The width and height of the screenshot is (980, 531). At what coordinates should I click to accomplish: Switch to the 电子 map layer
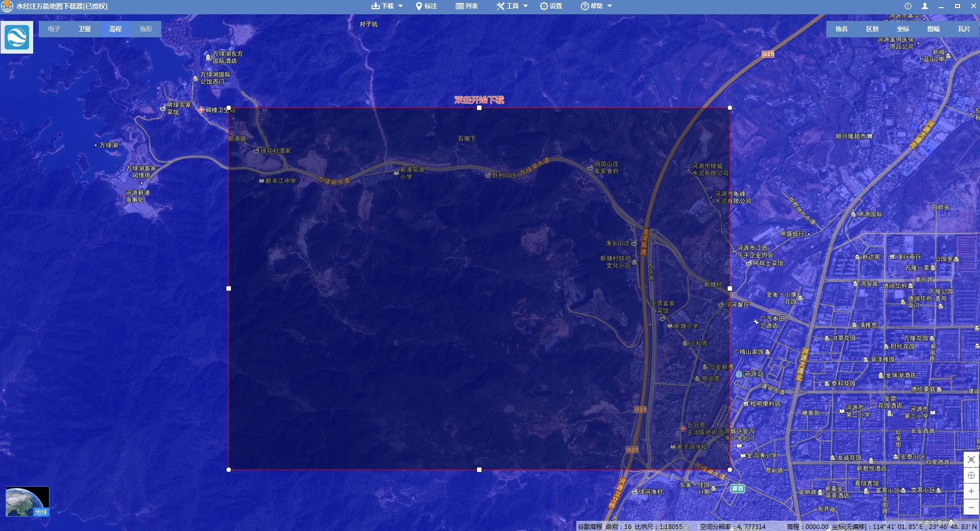coord(54,29)
